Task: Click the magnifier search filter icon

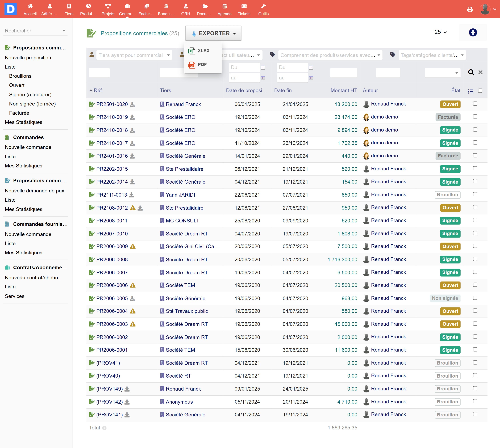Action: coord(471,72)
